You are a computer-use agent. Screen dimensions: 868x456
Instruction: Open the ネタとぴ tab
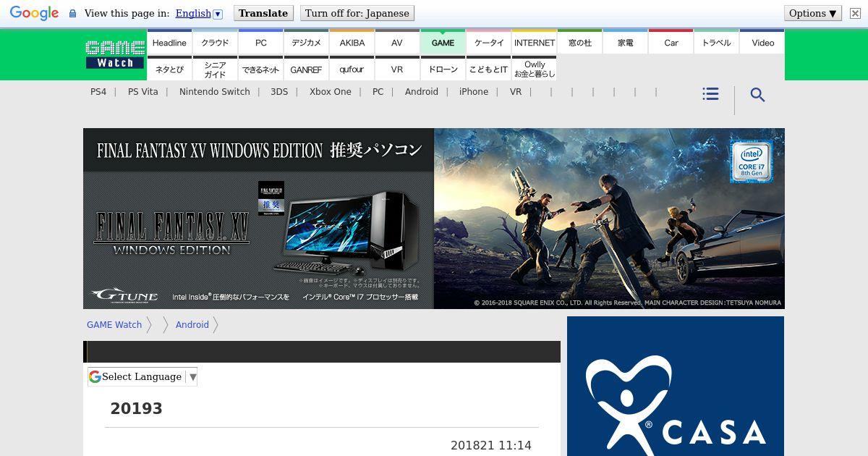169,69
